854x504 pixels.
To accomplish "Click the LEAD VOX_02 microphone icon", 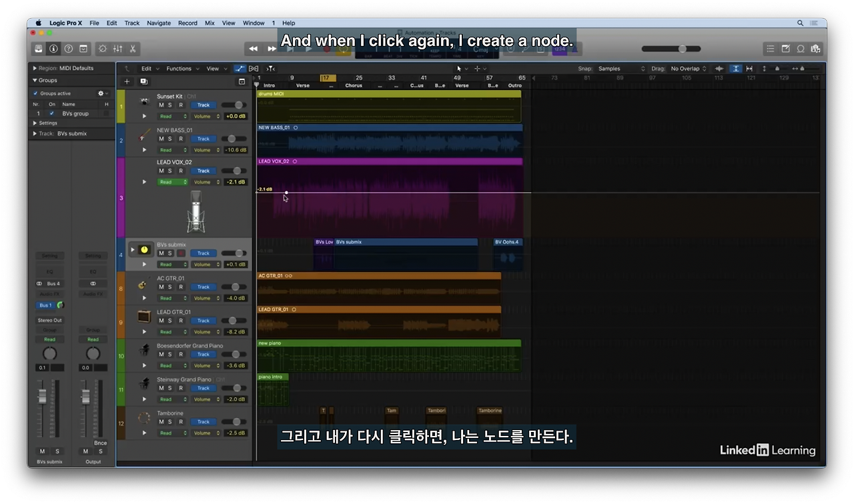I will 196,212.
